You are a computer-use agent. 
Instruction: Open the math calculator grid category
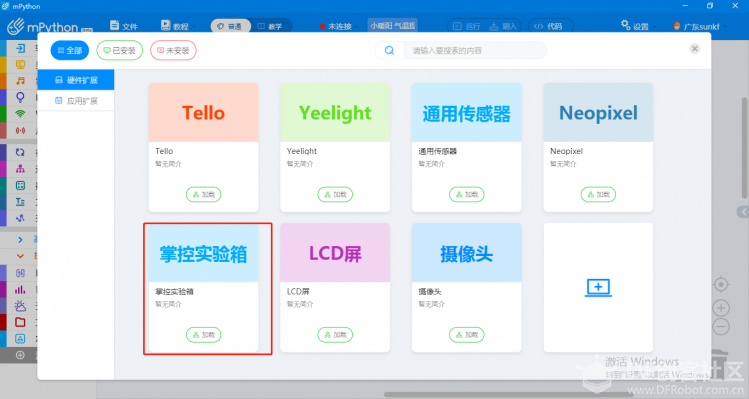coord(20,185)
